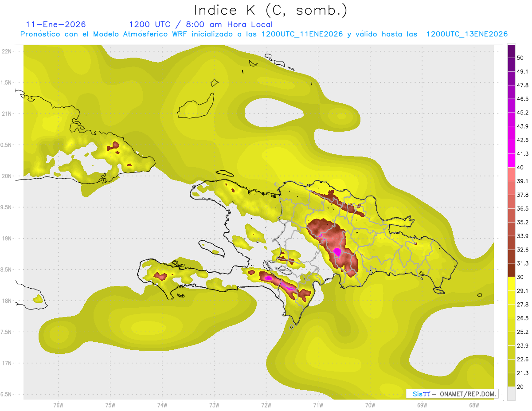Click the legend value "30"
The image size is (532, 411).
pos(520,277)
